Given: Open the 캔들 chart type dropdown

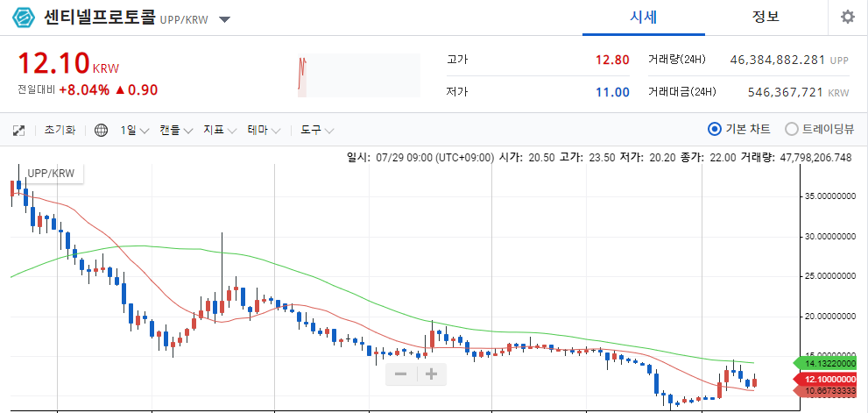Looking at the screenshot, I should tap(176, 131).
